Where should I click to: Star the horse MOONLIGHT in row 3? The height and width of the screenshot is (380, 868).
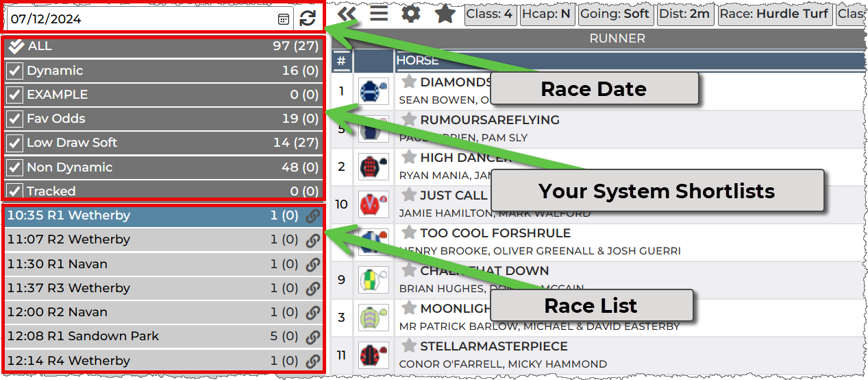pyautogui.click(x=409, y=308)
